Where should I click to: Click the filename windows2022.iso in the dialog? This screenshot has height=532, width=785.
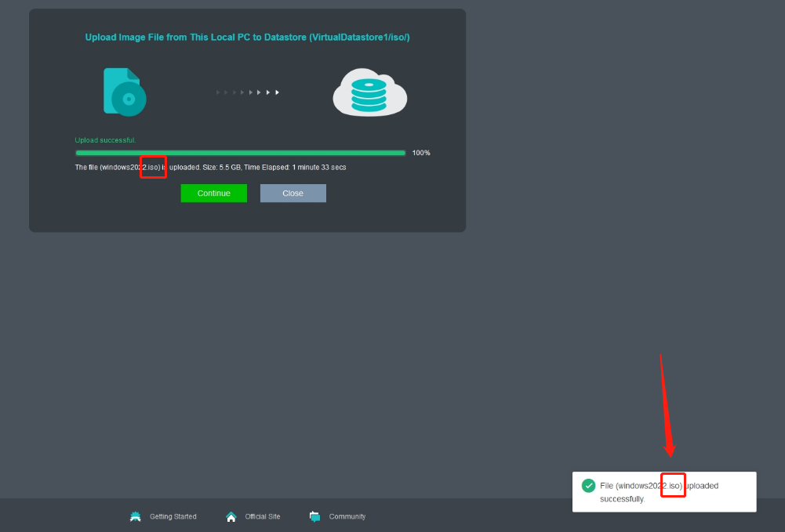tap(153, 167)
